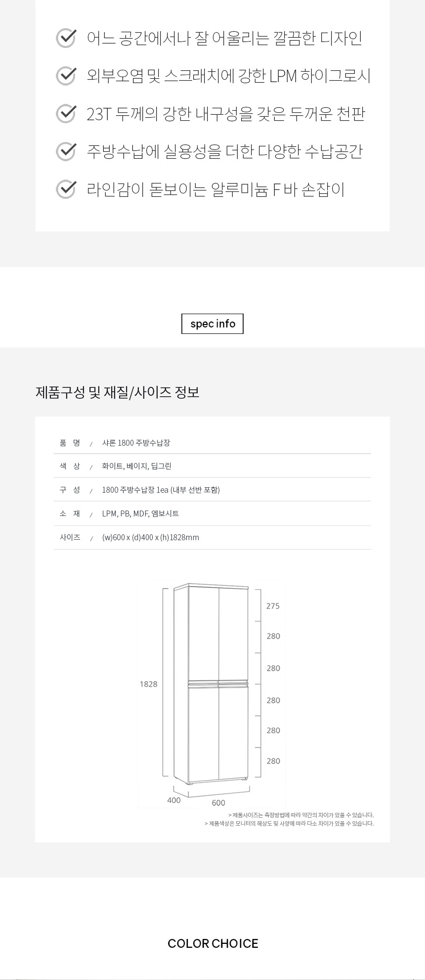Click the 구성 row text 1800 주방수납장 1ea
The image size is (425, 980).
[161, 490]
